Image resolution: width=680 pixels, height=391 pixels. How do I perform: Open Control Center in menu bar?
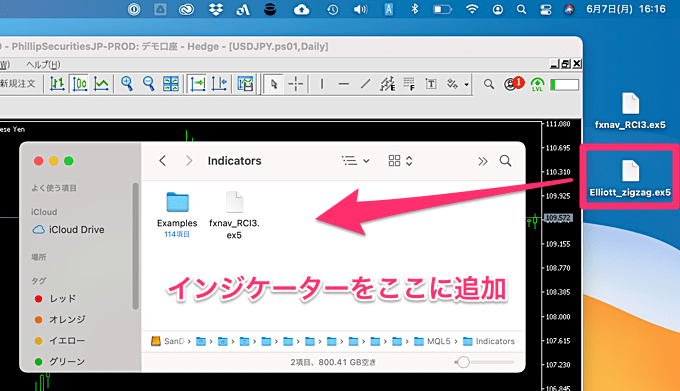pos(546,9)
